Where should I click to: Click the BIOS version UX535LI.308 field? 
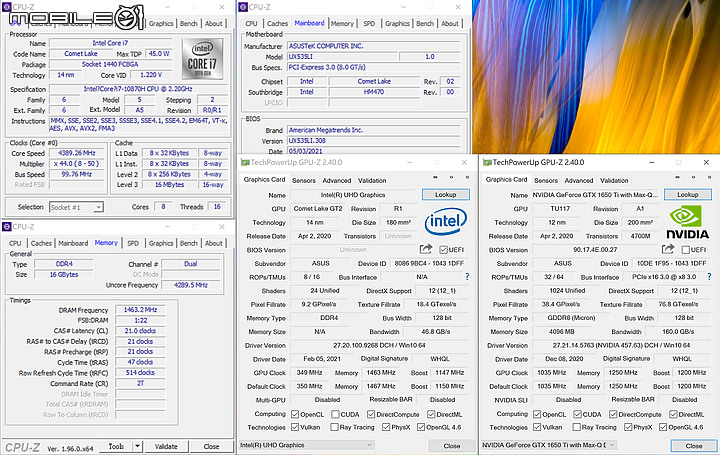tap(374, 140)
